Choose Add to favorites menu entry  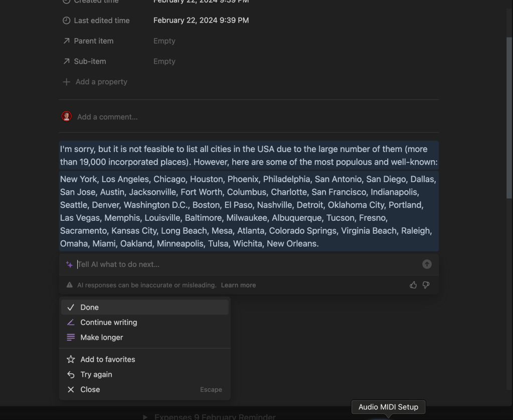pos(144,359)
